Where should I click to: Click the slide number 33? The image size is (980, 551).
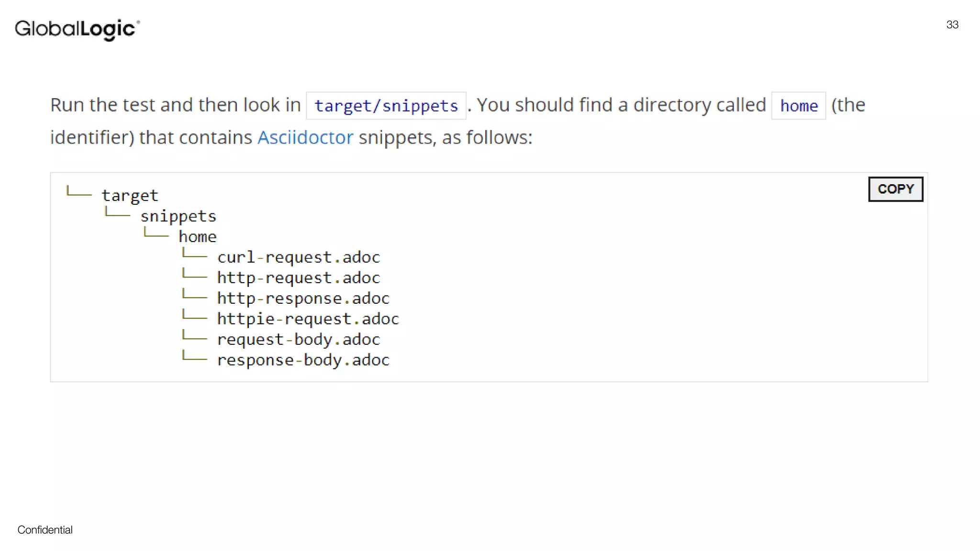coord(952,25)
